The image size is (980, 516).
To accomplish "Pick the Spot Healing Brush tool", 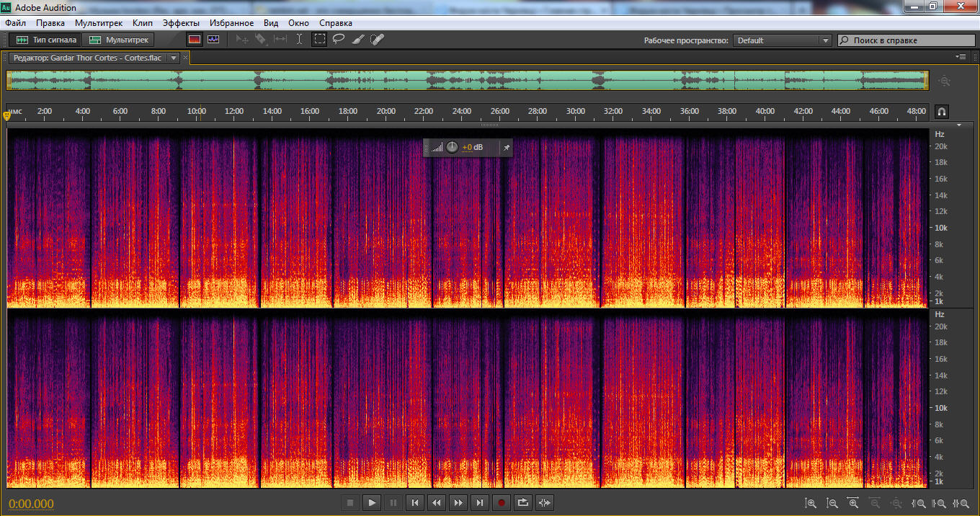I will (x=376, y=40).
